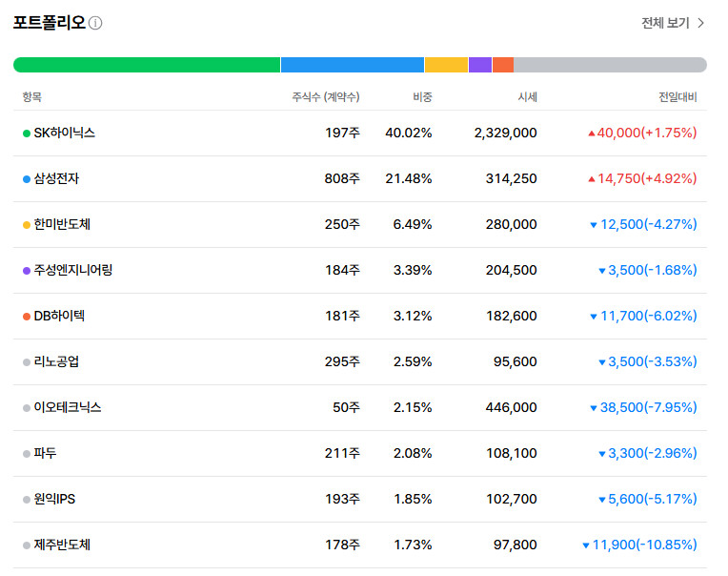
Task: Click the 시세 column header
Action: [x=528, y=97]
